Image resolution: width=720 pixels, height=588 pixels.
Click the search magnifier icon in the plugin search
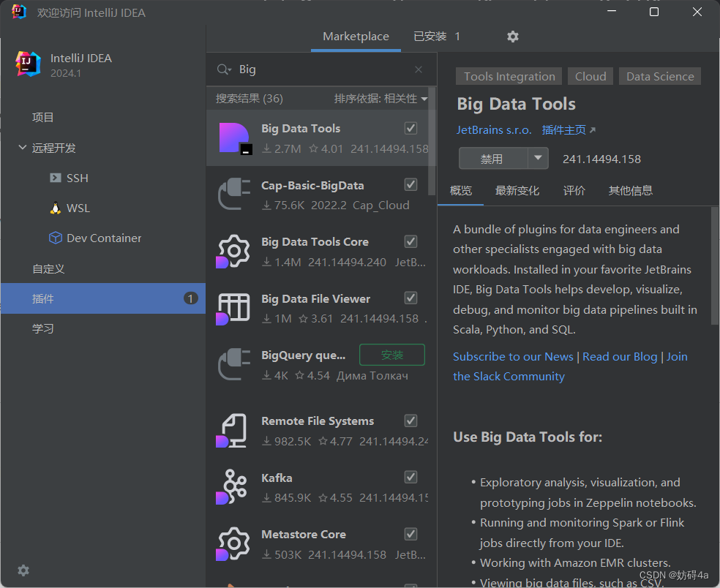(x=224, y=69)
